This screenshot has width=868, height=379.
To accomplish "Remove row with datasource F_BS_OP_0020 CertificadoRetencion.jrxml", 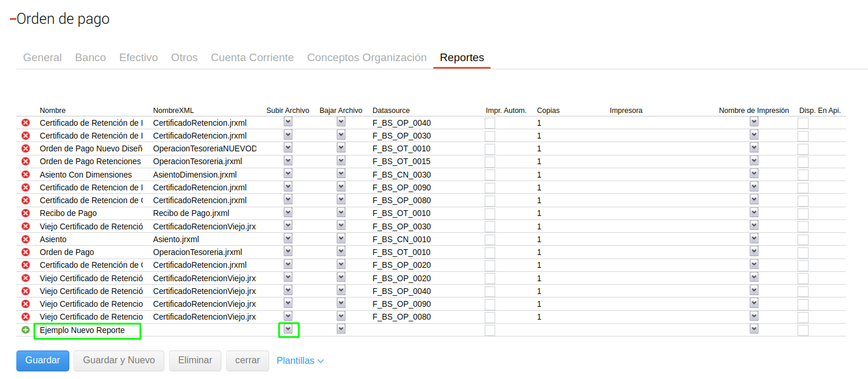I will point(26,265).
